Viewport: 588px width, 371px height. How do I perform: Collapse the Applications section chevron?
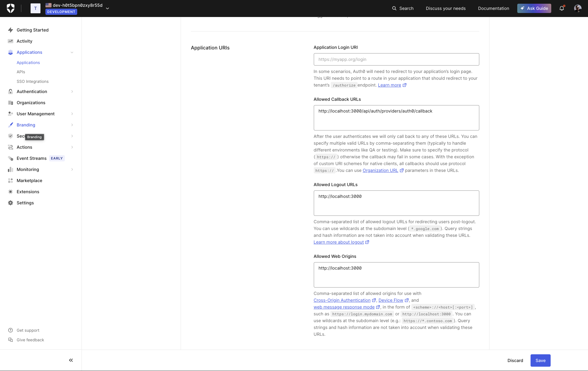[x=72, y=52]
